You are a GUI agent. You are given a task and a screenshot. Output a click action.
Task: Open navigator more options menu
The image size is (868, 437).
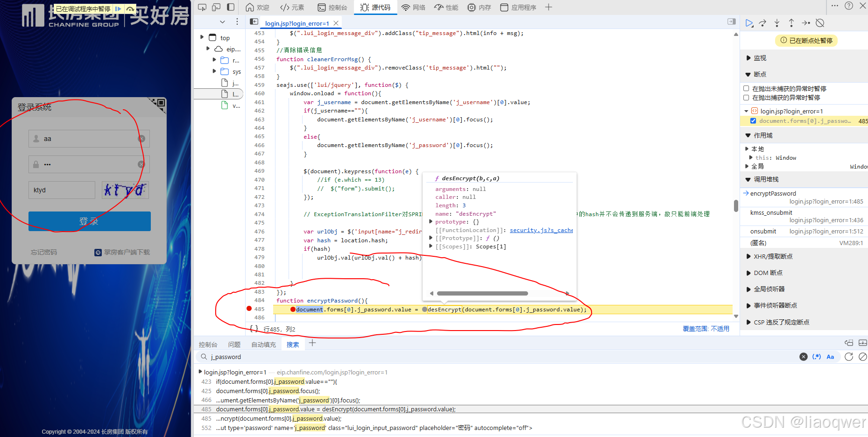[x=237, y=21]
